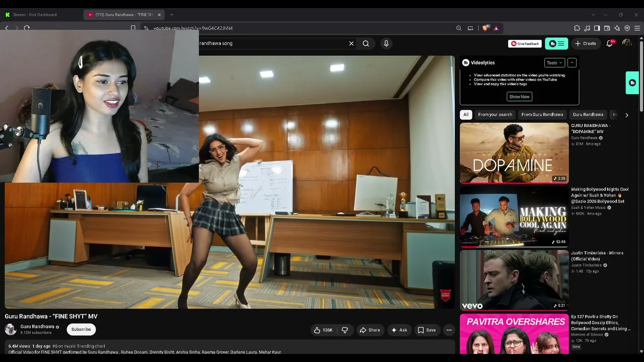The width and height of the screenshot is (644, 362).
Task: Open the zoom-out magnifier in address bar
Action: pyautogui.click(x=458, y=28)
